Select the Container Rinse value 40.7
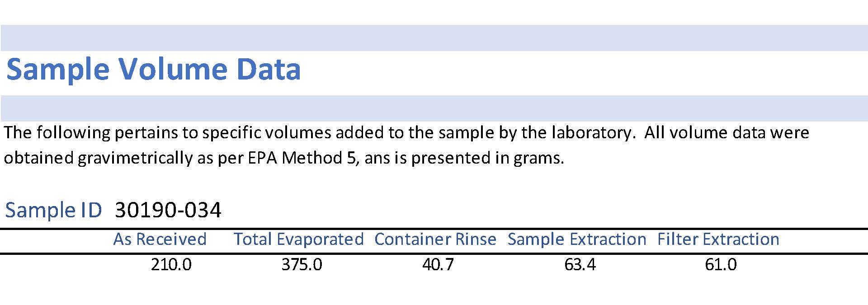The width and height of the screenshot is (868, 305). [438, 265]
